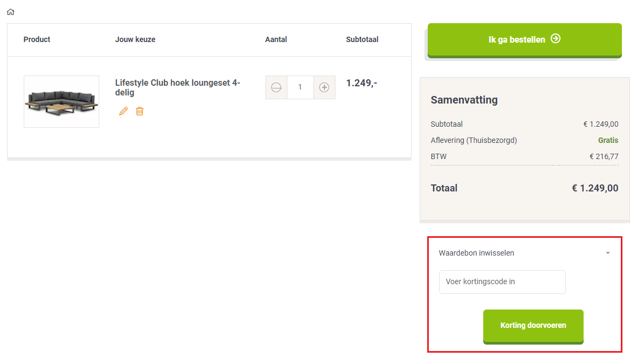Select the Subtotaal column header
This screenshot has width=637, height=364.
tap(362, 39)
